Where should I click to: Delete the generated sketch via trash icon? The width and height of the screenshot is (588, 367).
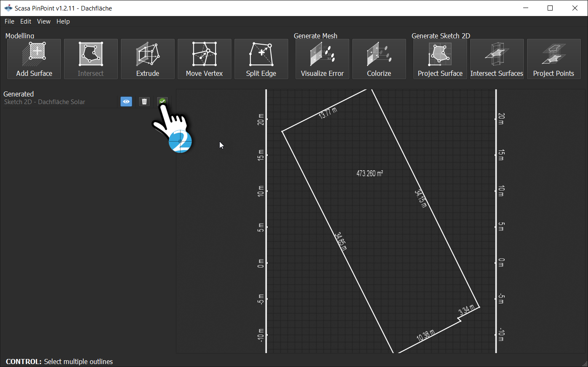click(x=144, y=102)
